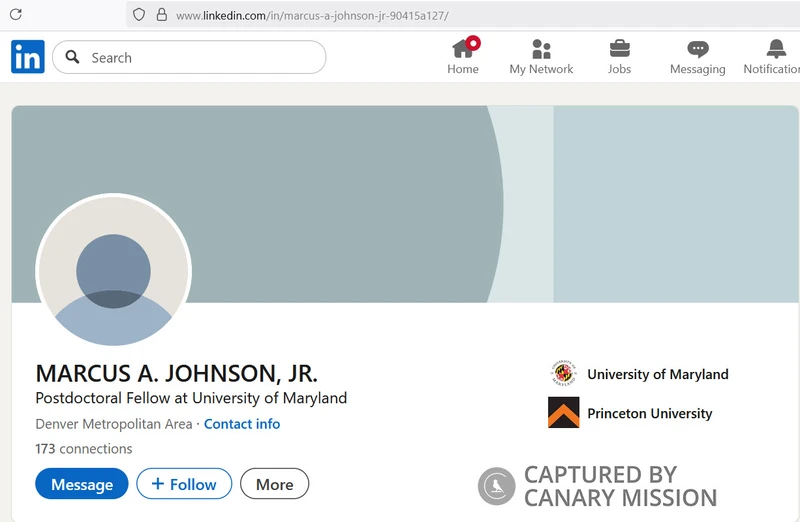Open the My Network tab

pyautogui.click(x=541, y=57)
